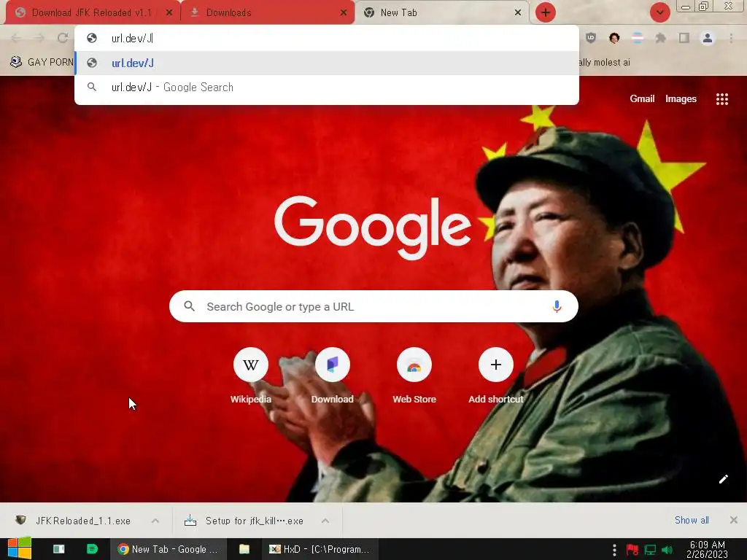Customize this page with pencil icon
Image resolution: width=747 pixels, height=560 pixels.
(723, 479)
